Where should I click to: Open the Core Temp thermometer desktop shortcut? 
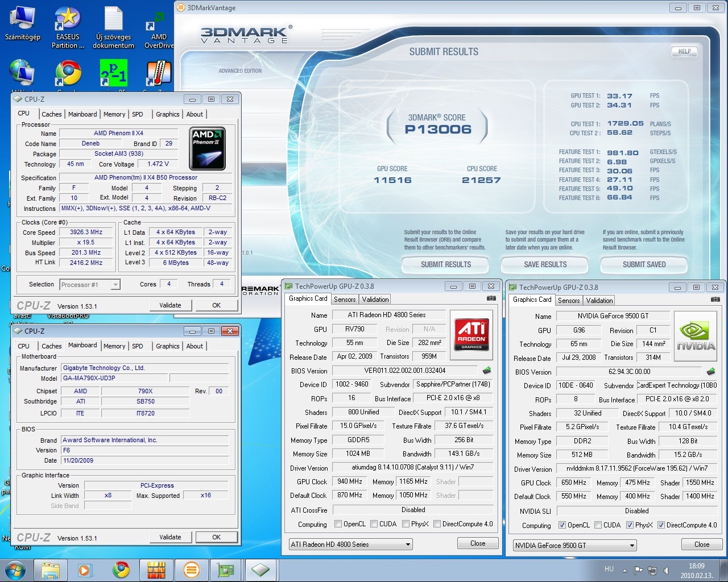pos(159,73)
